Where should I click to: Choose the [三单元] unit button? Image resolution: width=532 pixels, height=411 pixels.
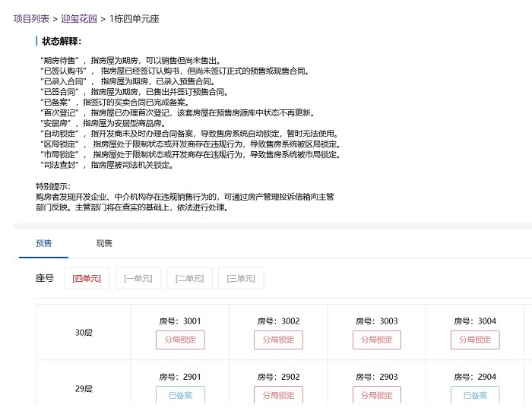[241, 279]
